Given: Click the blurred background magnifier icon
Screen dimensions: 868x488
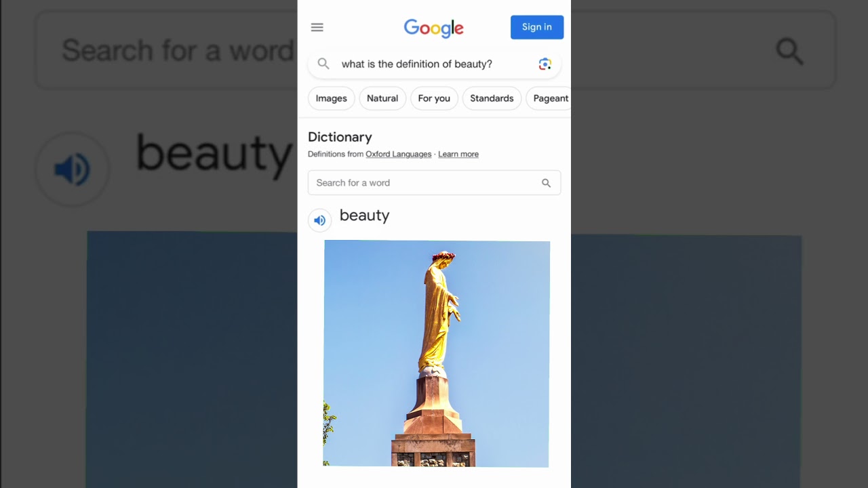Looking at the screenshot, I should [x=789, y=51].
